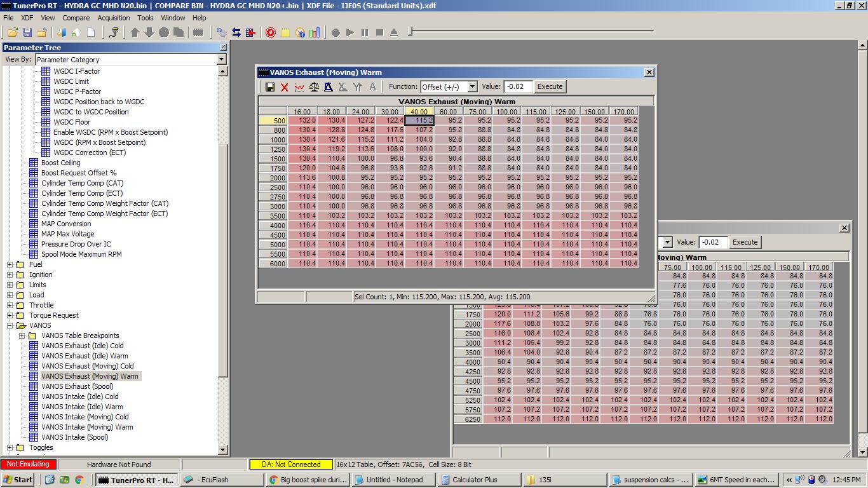Click the record circle playback button
This screenshot has height=488, width=868.
click(x=336, y=32)
